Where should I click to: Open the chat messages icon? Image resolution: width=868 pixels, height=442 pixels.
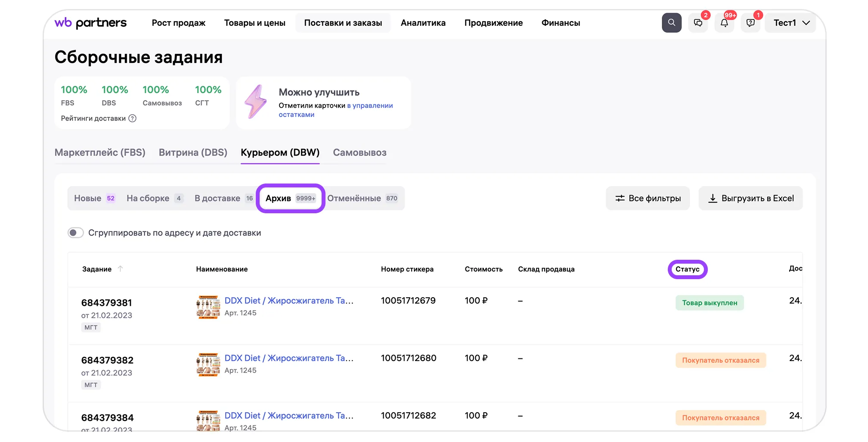tap(698, 23)
